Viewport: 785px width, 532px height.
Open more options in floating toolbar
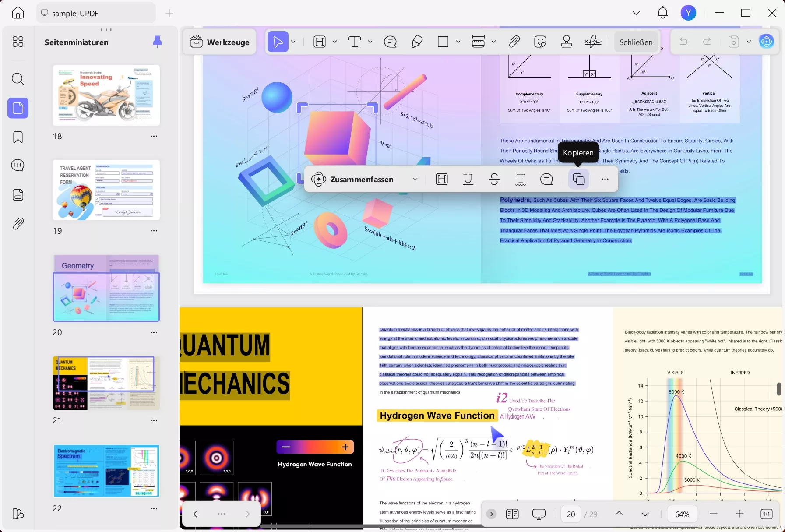[x=605, y=179]
